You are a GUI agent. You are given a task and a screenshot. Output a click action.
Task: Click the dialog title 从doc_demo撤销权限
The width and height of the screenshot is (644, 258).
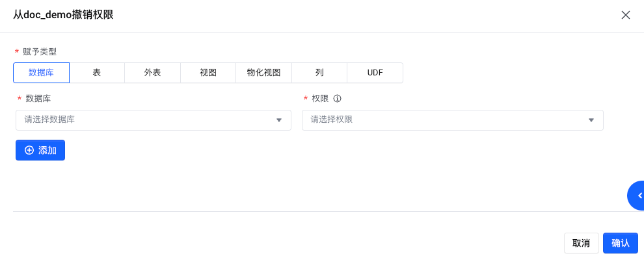[x=63, y=15]
